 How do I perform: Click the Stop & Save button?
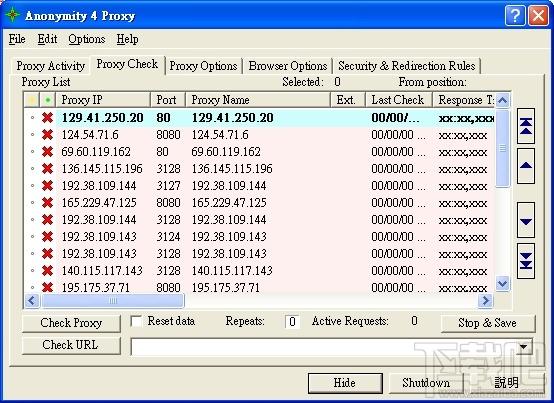pyautogui.click(x=488, y=323)
